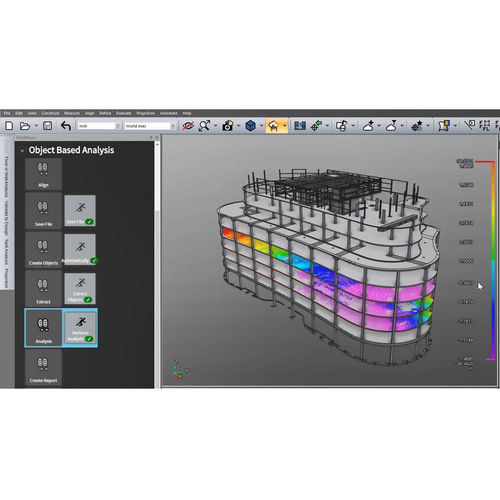Run the Perform Analysis quick action tile
500x500 pixels.
tap(80, 328)
